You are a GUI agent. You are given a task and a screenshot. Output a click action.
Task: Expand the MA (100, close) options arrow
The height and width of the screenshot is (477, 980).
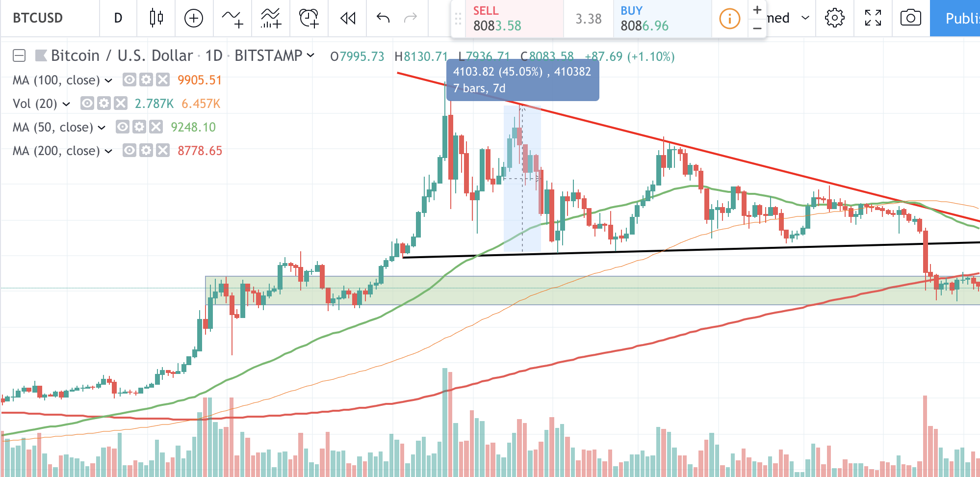pos(108,80)
